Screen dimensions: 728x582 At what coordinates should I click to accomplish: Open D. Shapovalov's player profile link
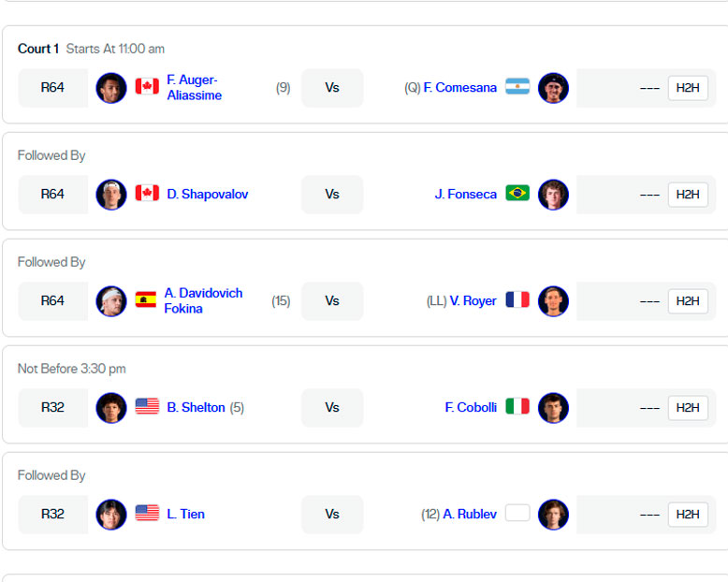pos(208,195)
